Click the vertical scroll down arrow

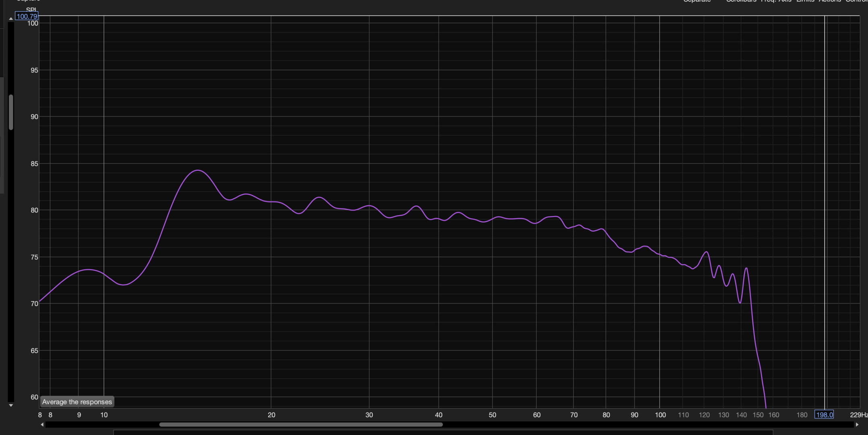(11, 405)
